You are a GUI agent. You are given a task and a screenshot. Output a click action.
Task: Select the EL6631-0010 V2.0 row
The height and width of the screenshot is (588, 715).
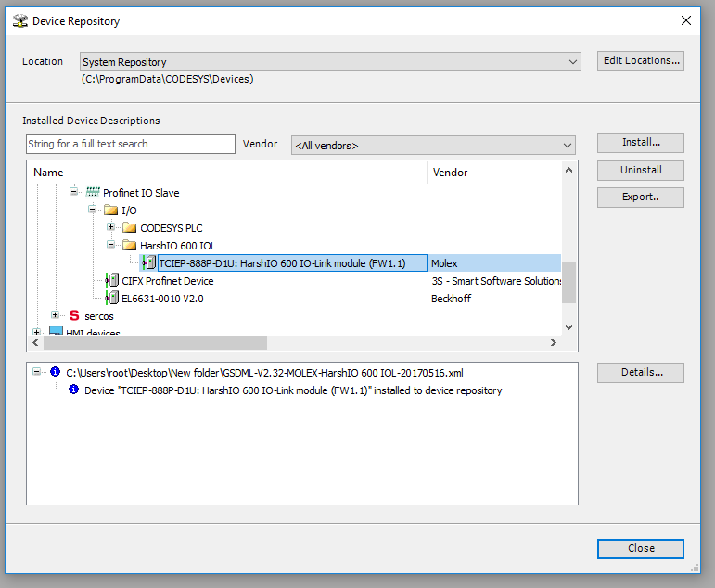pyautogui.click(x=162, y=299)
